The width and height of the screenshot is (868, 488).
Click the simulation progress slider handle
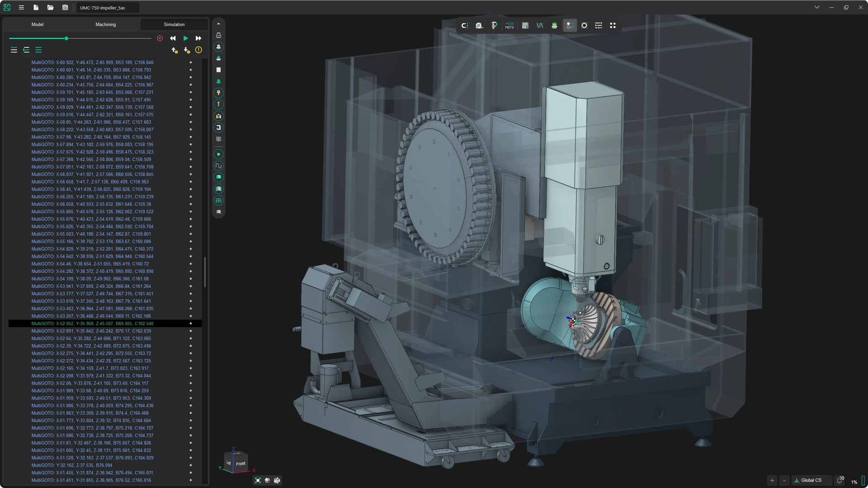tap(66, 38)
